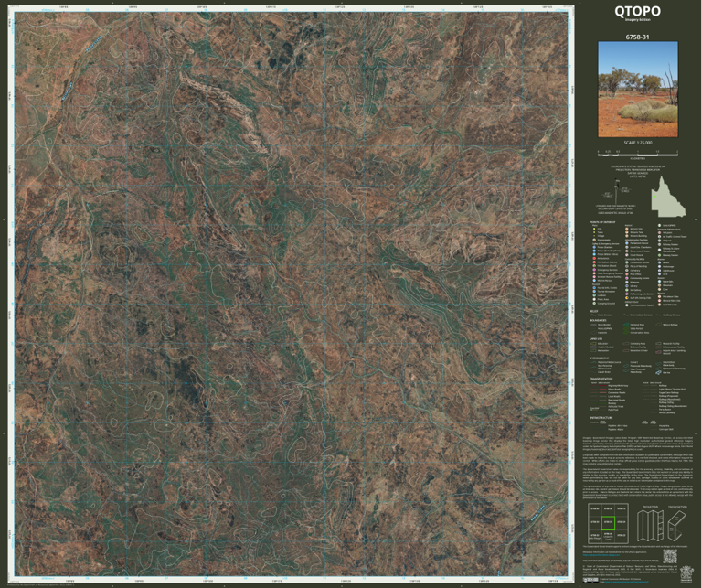Image resolution: width=702 pixels, height=588 pixels.
Task: Click the Mountain legend icon
Action: tap(659, 285)
